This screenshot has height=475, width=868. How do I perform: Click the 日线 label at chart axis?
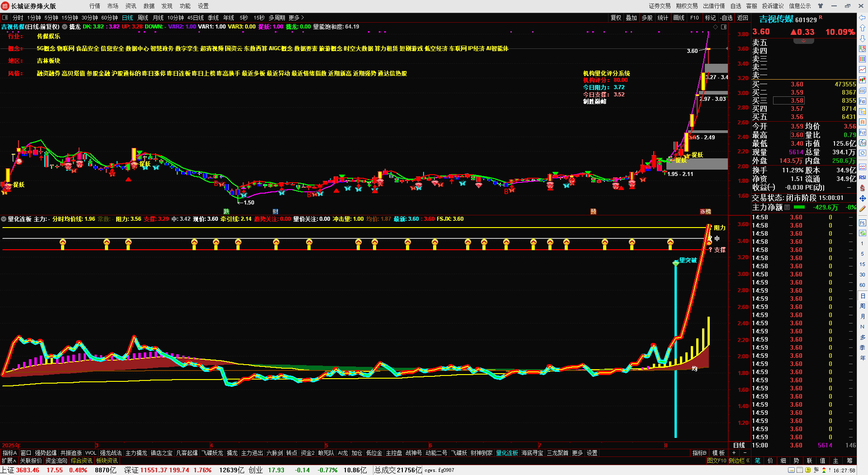click(739, 445)
